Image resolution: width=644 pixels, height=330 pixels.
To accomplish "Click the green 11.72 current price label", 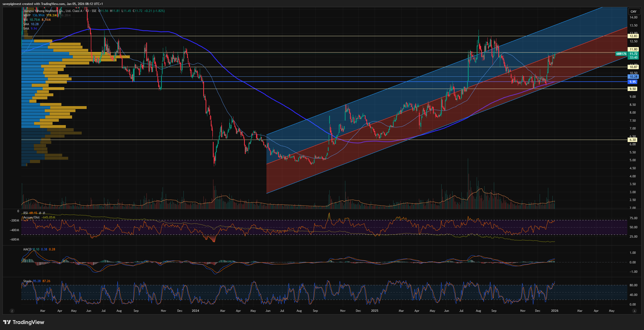I will pyautogui.click(x=633, y=54).
